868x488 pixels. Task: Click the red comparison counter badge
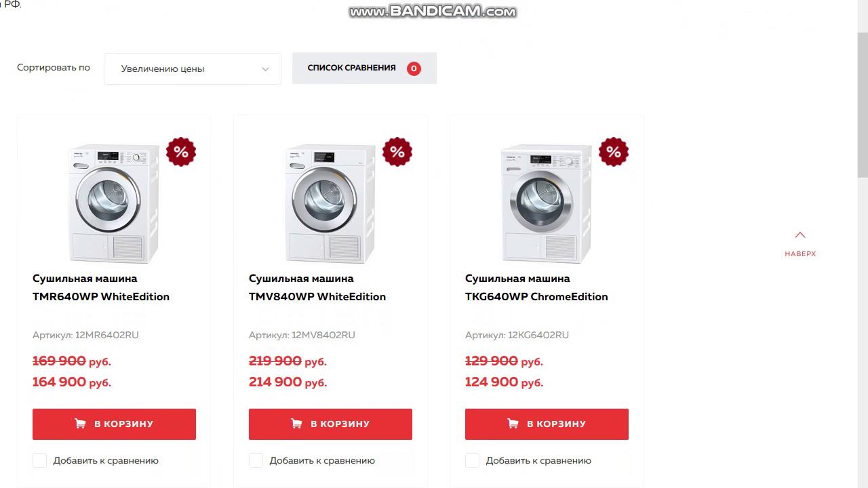414,68
